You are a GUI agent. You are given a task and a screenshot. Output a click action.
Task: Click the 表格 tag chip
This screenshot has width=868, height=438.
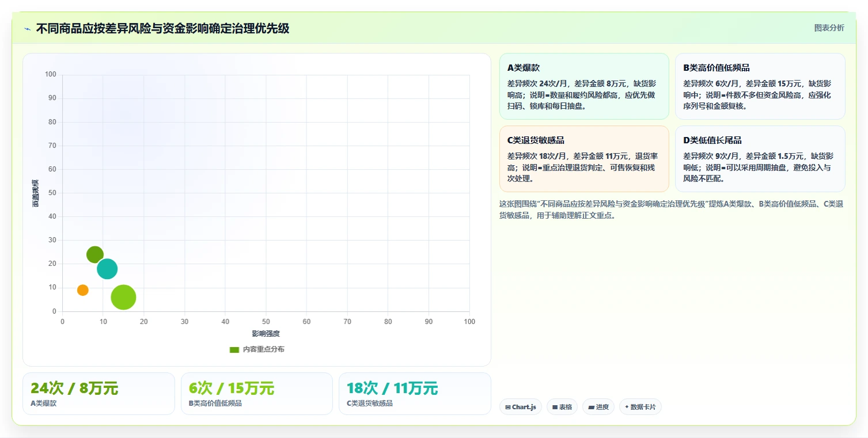pos(562,407)
